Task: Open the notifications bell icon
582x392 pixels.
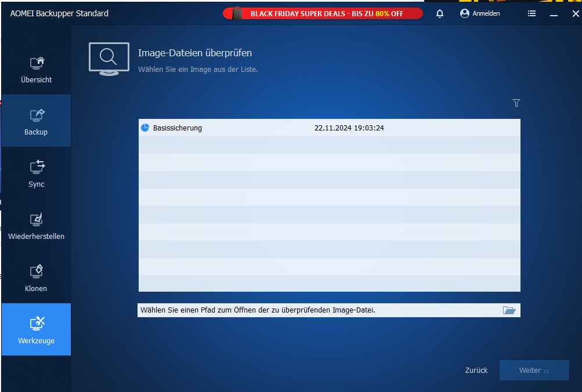Action: point(439,14)
